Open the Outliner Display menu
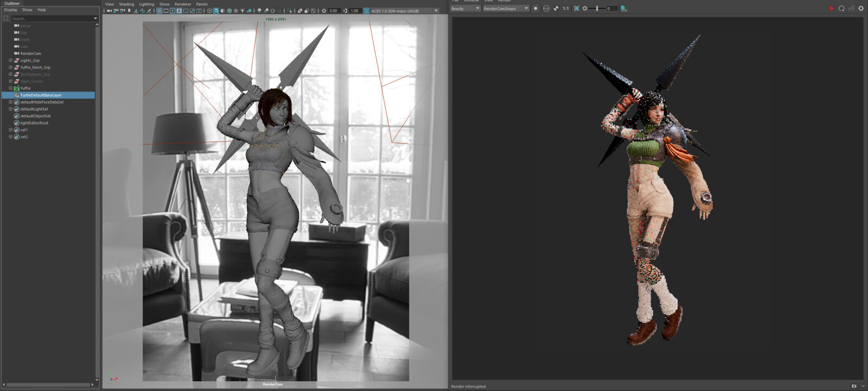Image resolution: width=868 pixels, height=391 pixels. coord(10,10)
